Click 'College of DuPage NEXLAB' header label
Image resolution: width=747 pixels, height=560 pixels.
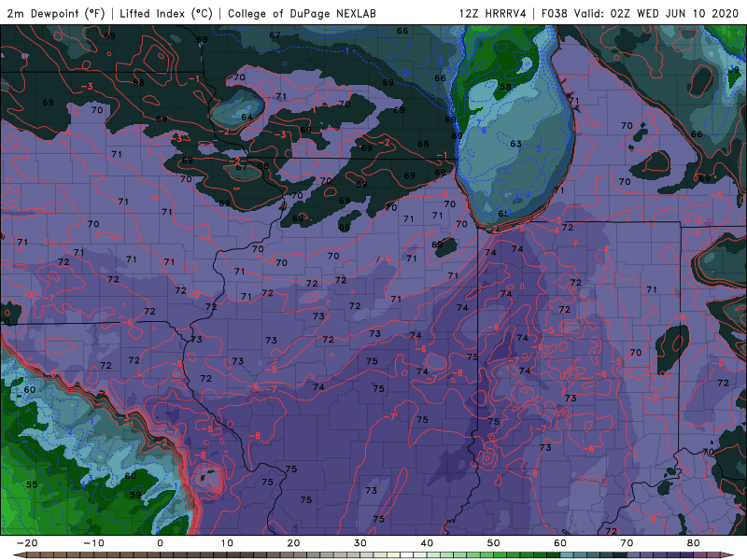pyautogui.click(x=302, y=13)
